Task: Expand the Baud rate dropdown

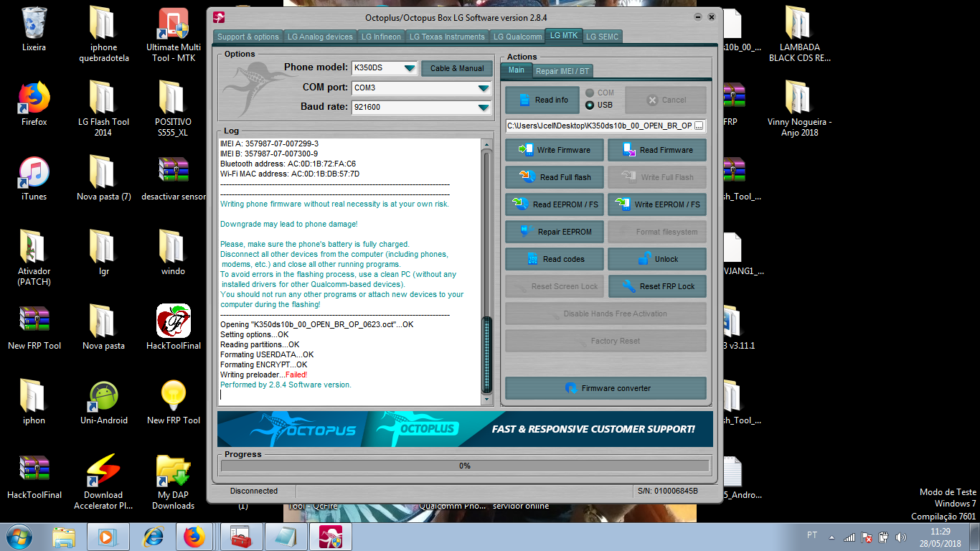Action: (x=484, y=107)
